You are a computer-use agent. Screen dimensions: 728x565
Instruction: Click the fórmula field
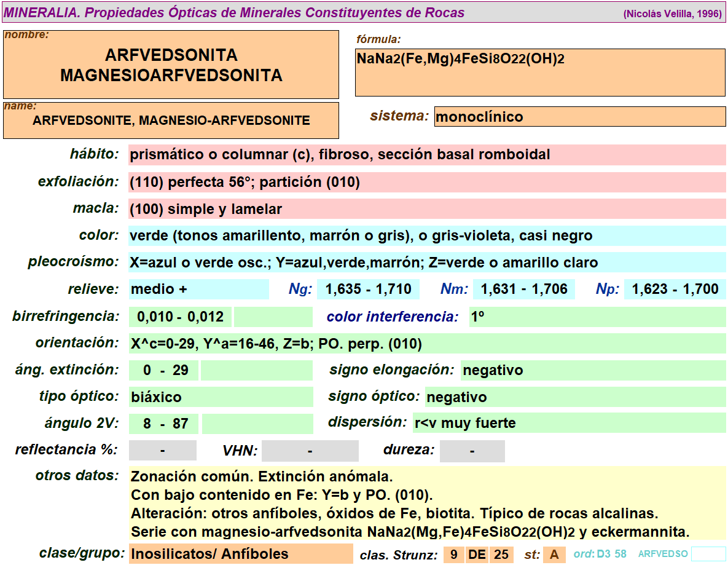(540, 73)
